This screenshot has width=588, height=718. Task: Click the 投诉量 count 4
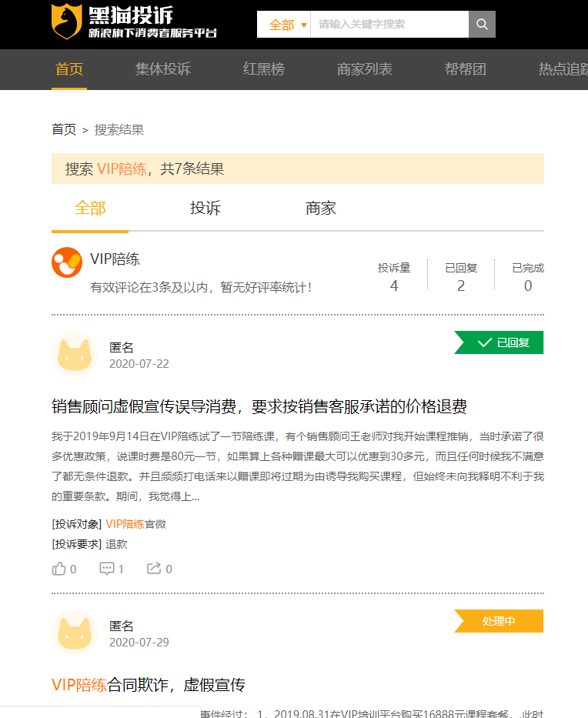pyautogui.click(x=394, y=286)
